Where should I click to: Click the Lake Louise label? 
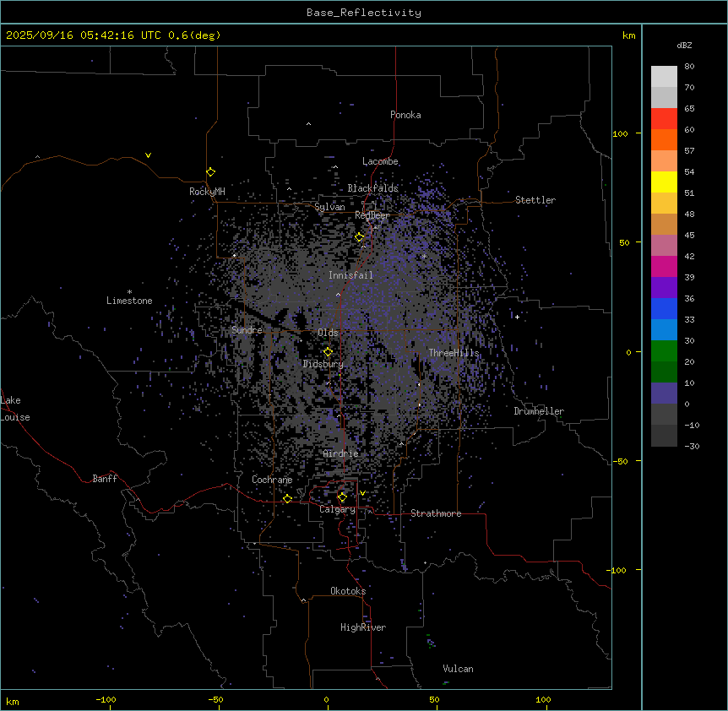[x=15, y=409]
